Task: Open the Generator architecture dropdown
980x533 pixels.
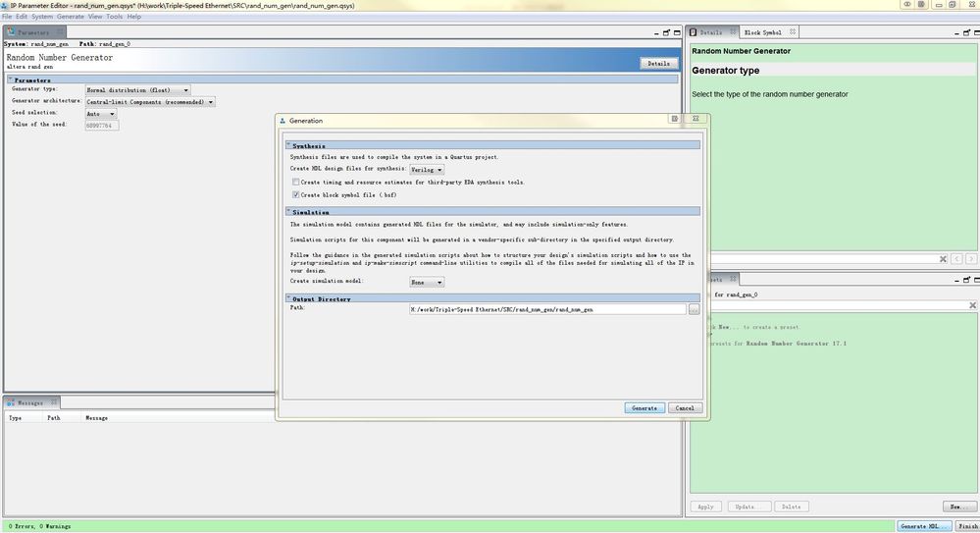Action: tap(150, 101)
